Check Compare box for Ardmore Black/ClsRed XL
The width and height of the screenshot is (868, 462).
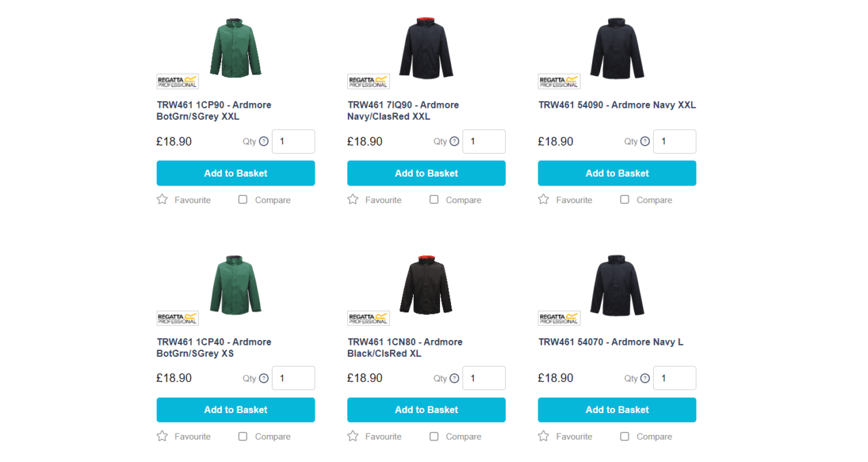(434, 436)
